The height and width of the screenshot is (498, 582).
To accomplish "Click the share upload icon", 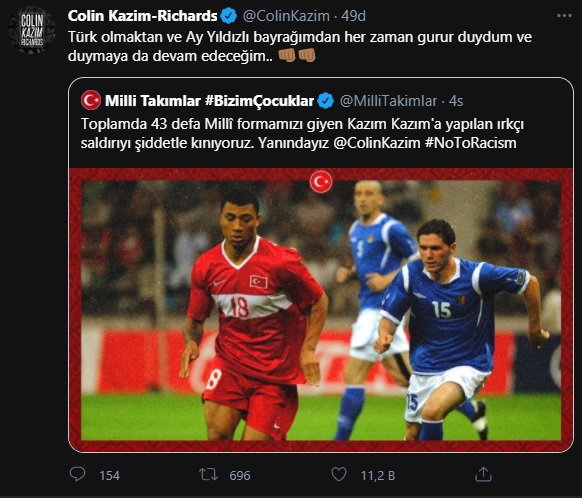I will coord(484,474).
